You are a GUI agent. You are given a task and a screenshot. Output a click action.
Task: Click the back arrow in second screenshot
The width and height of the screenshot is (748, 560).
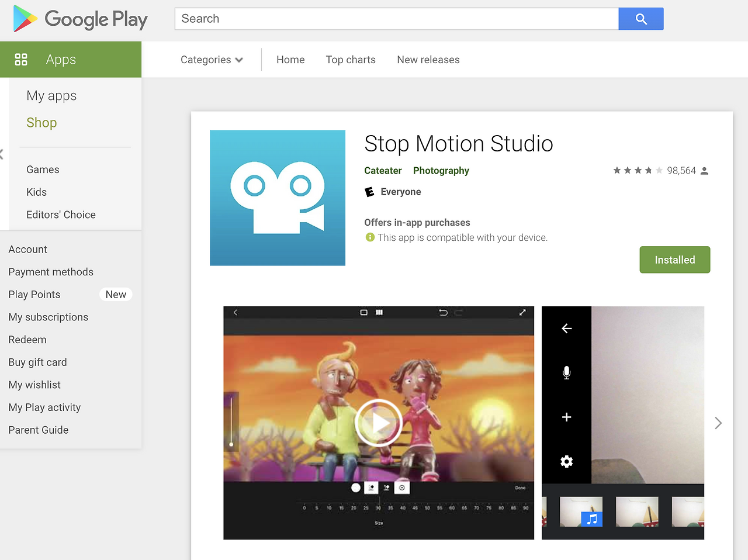[566, 329]
